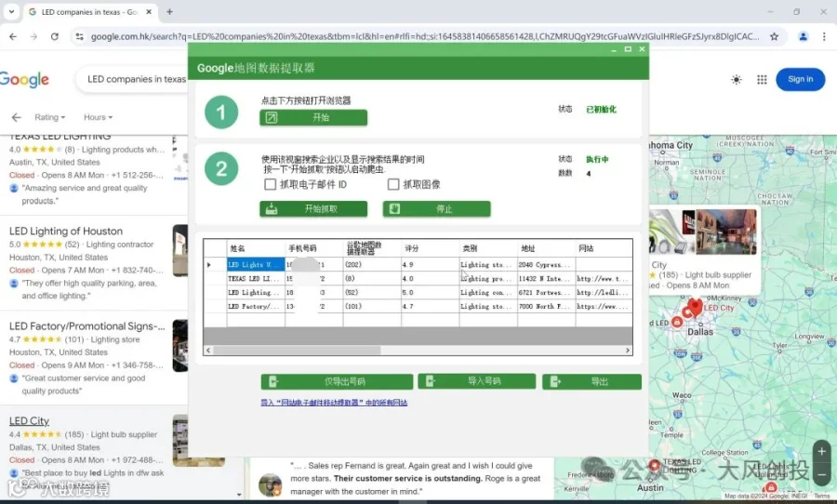Click the LED City red map pin

click(695, 308)
